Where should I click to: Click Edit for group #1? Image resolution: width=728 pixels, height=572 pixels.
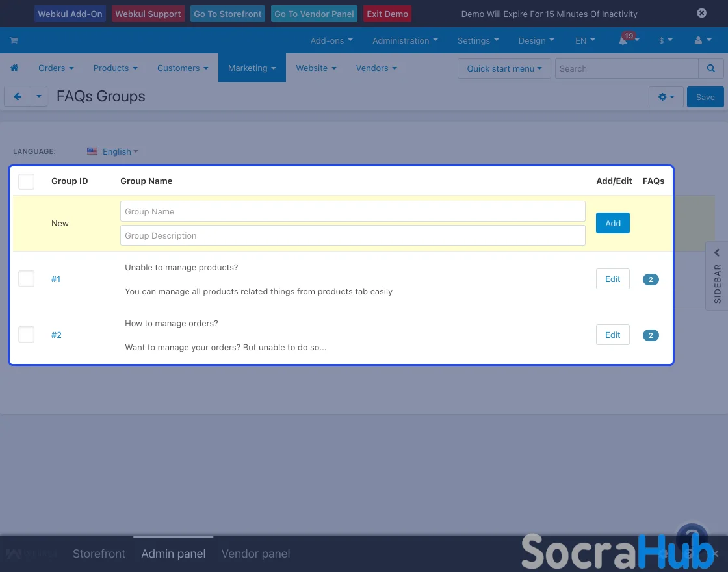click(612, 279)
